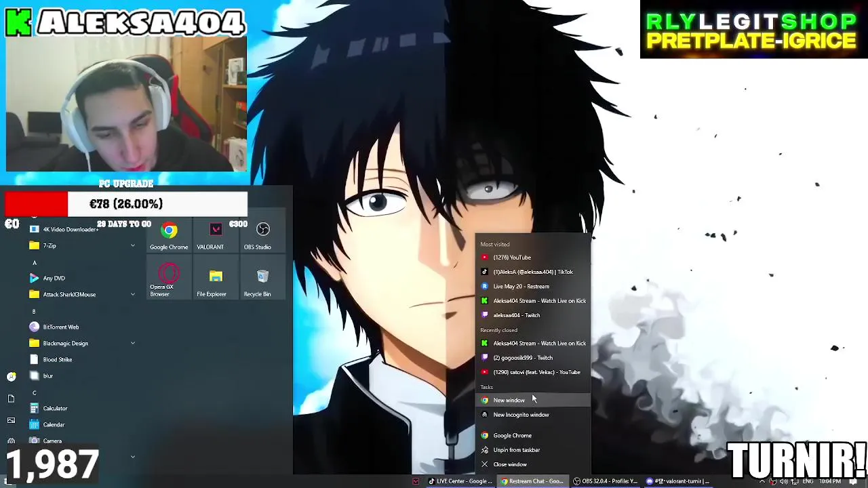Image resolution: width=868 pixels, height=488 pixels.
Task: Select New Incognito window task
Action: click(533, 415)
